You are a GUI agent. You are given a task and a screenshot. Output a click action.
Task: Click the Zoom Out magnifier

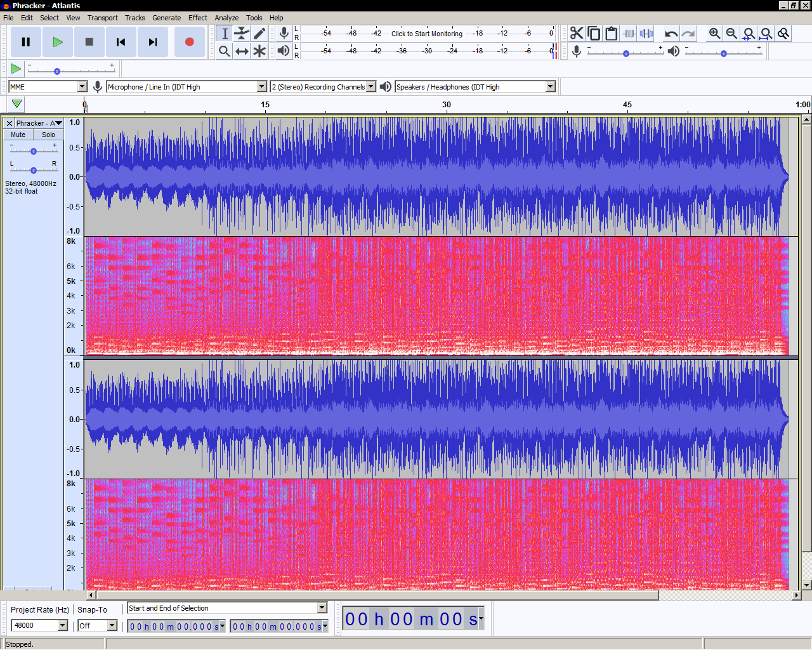[732, 34]
